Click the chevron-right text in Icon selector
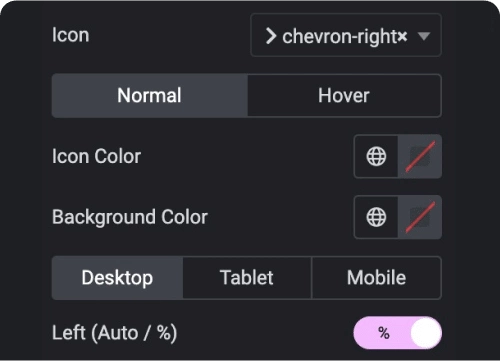Screen dimensions: 500x361 (x=340, y=36)
